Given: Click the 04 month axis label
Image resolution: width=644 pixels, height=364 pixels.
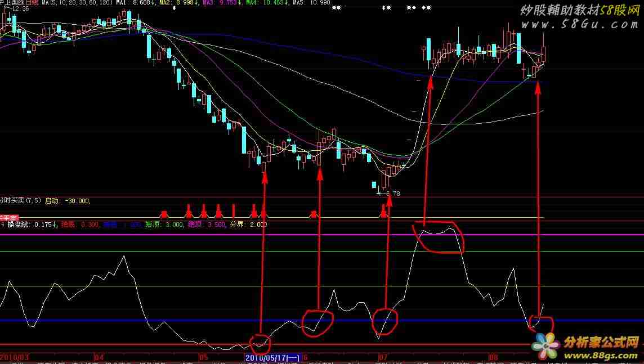Looking at the screenshot, I should 100,358.
